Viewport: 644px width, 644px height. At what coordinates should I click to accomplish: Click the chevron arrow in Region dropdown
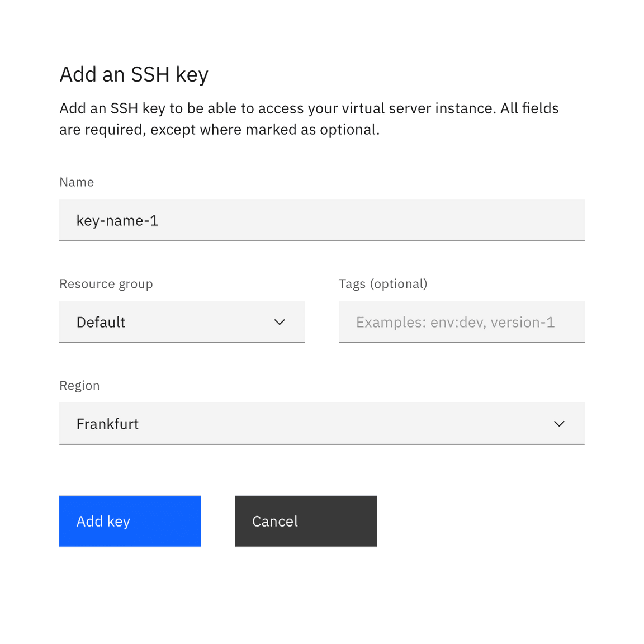[x=560, y=423]
